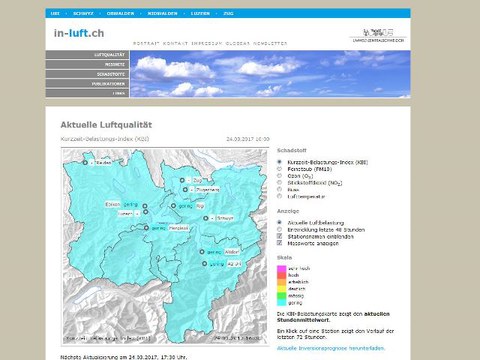Select the Hergiswil station marker

146,228
